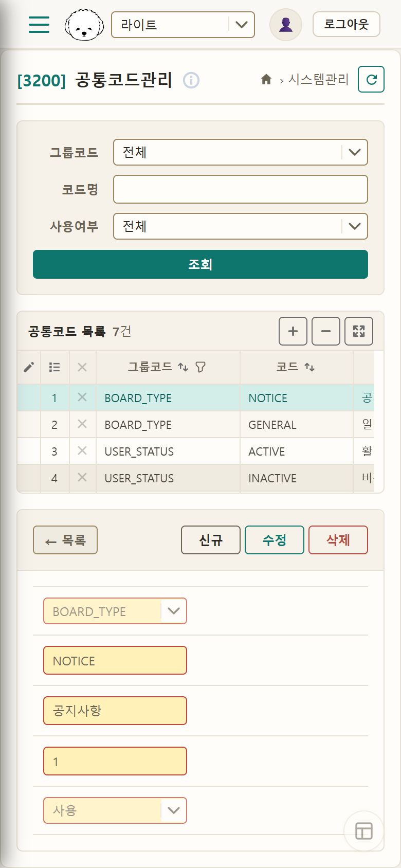Click the 조회 search button
401x868 pixels.
[x=200, y=264]
